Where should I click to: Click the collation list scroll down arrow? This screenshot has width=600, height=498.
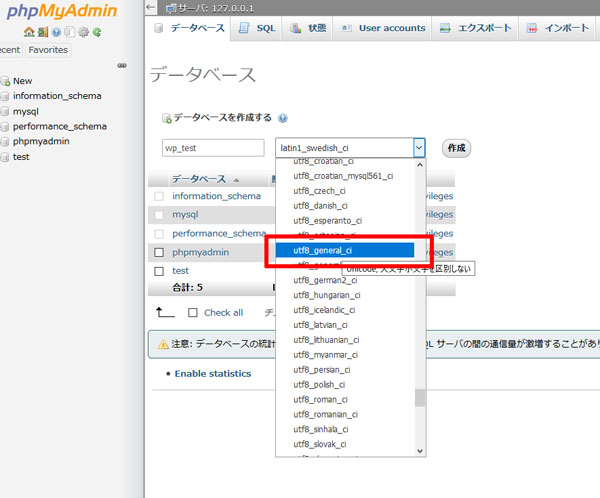point(420,451)
